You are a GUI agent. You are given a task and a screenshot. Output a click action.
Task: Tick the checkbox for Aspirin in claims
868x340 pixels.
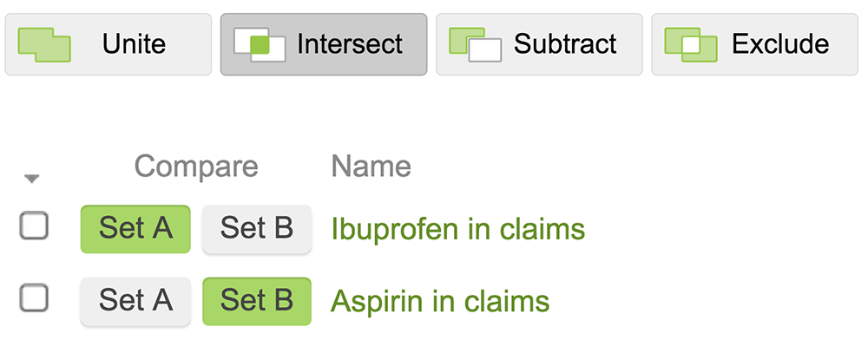pyautogui.click(x=34, y=298)
